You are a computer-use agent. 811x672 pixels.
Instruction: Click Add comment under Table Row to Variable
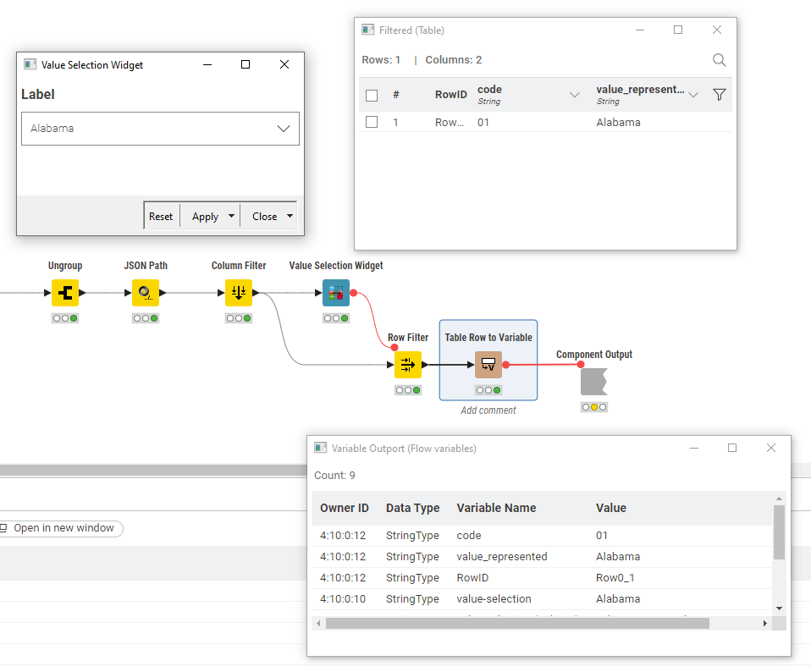488,410
